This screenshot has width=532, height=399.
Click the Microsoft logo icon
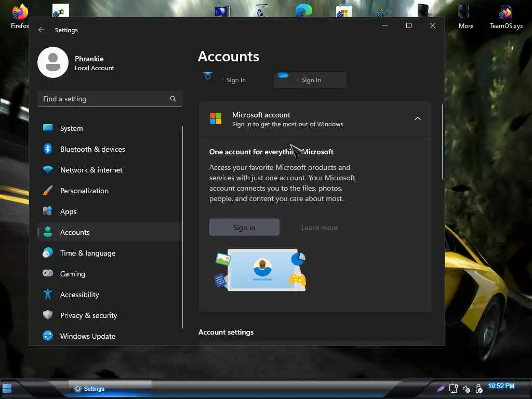[216, 119]
